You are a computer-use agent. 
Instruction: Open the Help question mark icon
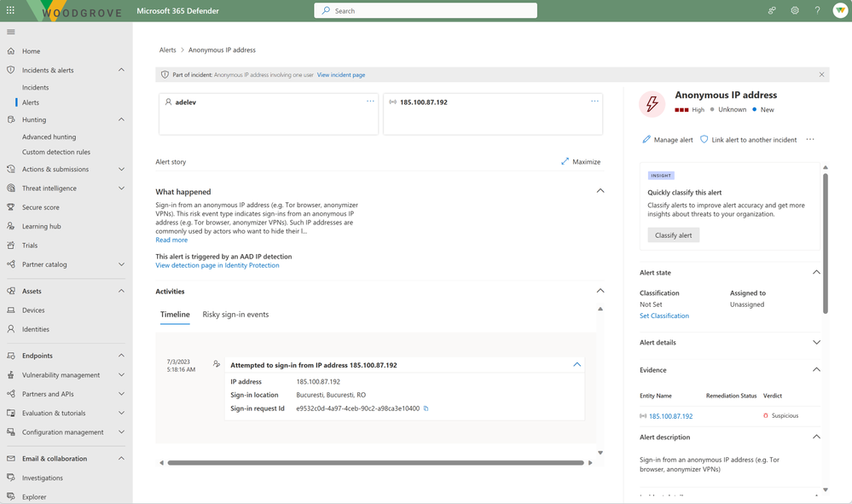click(817, 10)
